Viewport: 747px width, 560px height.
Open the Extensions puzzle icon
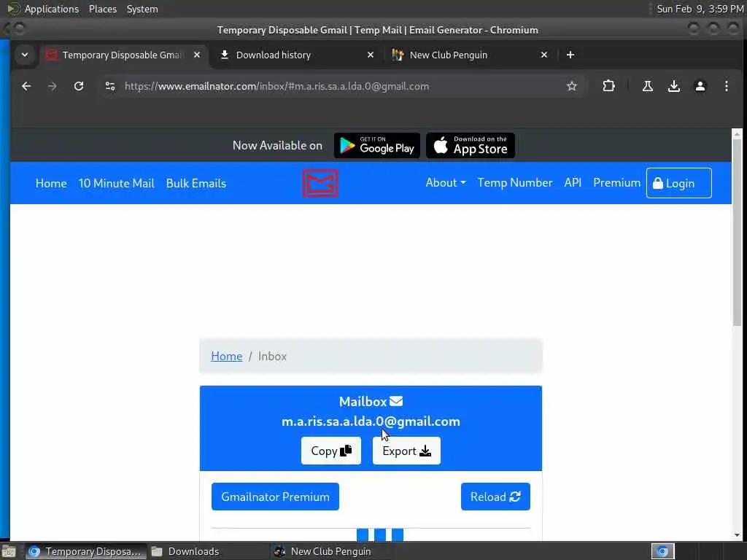[x=608, y=86]
